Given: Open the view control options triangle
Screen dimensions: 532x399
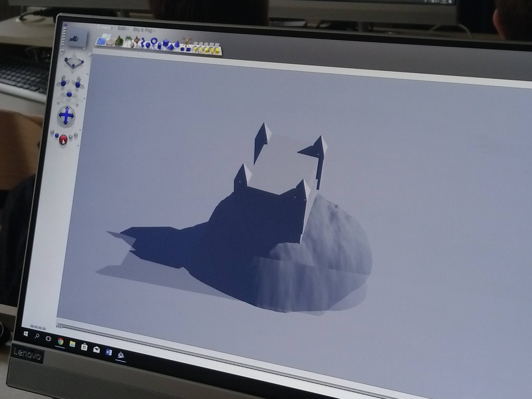Looking at the screenshot, I should [x=88, y=74].
